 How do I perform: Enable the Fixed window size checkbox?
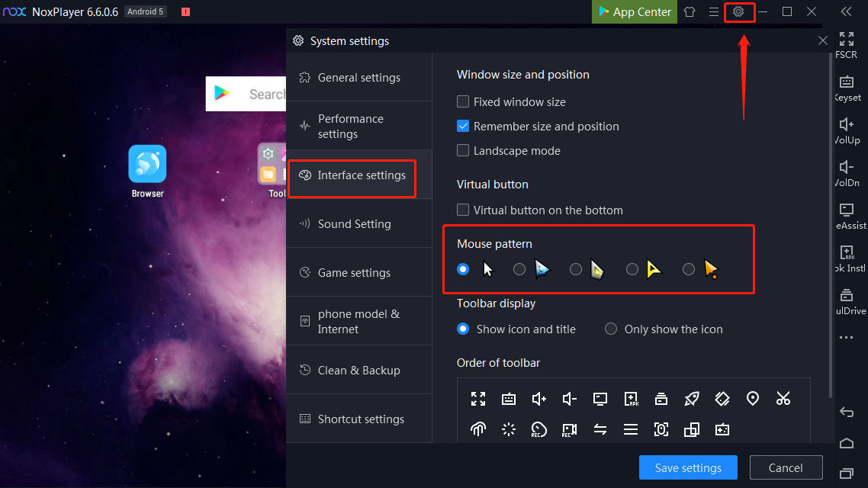tap(463, 101)
